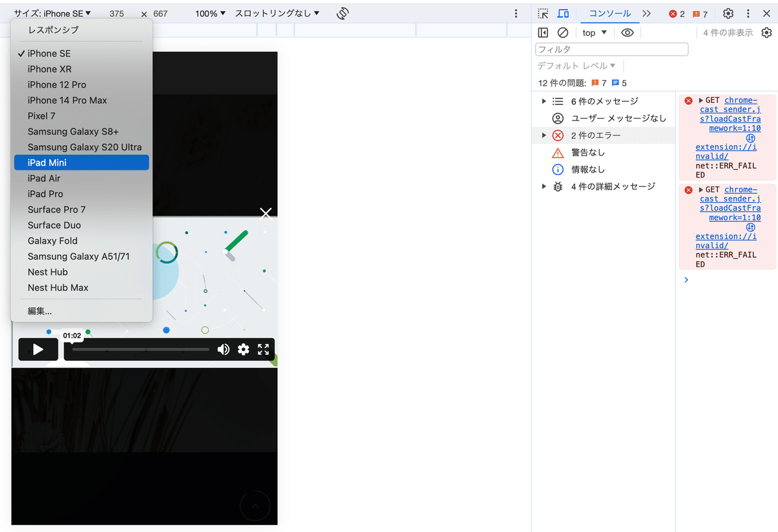Open the console settings gear

[767, 32]
